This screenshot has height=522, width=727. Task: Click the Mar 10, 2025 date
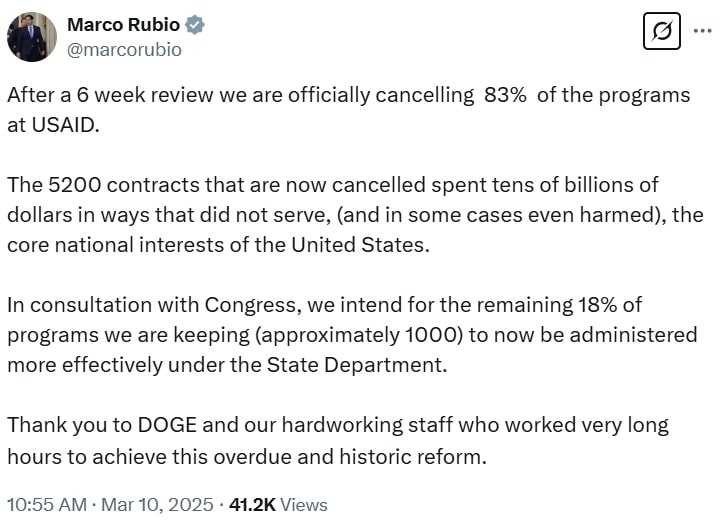coord(157,505)
